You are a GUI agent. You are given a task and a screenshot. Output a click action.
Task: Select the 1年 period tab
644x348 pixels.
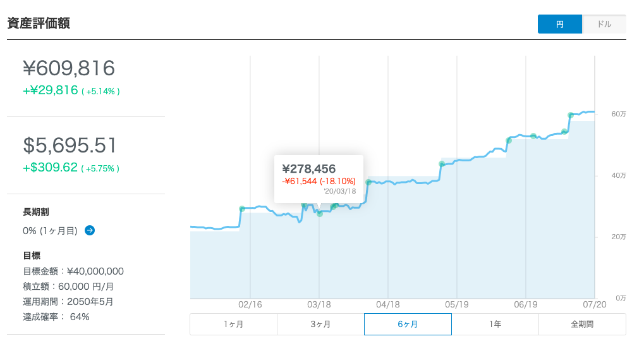[x=495, y=324]
